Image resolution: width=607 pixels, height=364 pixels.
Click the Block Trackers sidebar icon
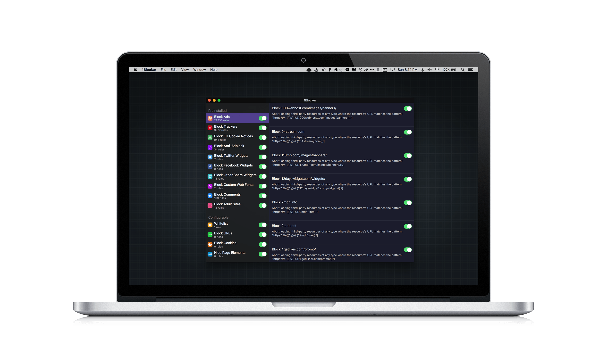coord(209,128)
